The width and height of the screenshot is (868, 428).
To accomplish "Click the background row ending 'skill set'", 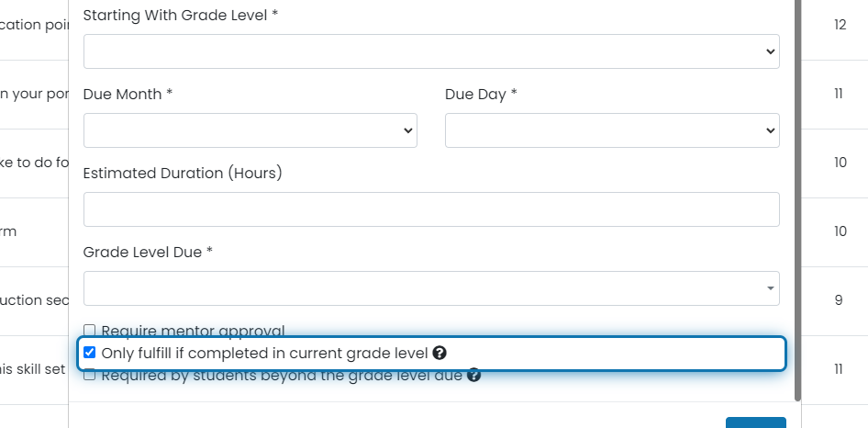I will point(33,368).
